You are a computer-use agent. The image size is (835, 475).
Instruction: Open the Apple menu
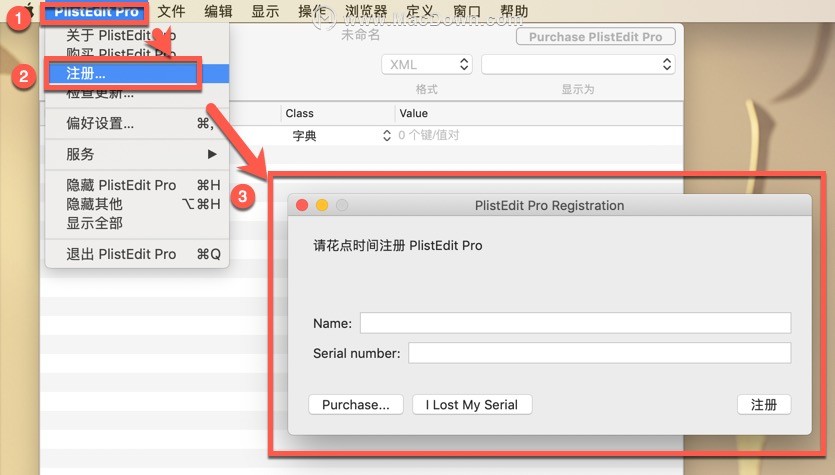coord(31,10)
